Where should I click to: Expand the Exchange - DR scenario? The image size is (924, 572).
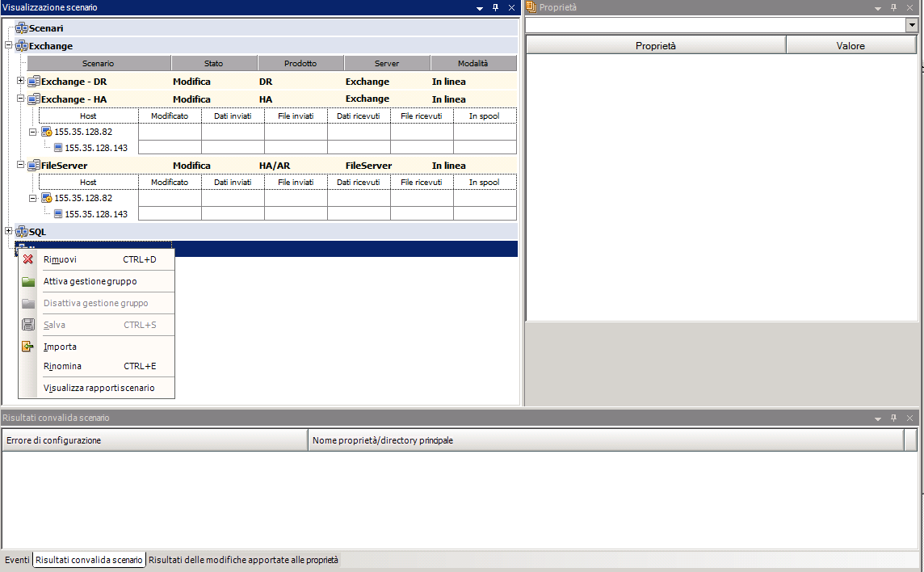tap(21, 81)
